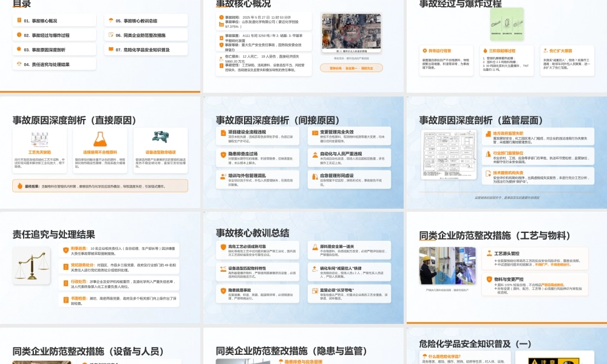The height and width of the screenshot is (364, 607).
Task: Click the icon beside 01. 事故核心概况
Action: click(x=19, y=20)
